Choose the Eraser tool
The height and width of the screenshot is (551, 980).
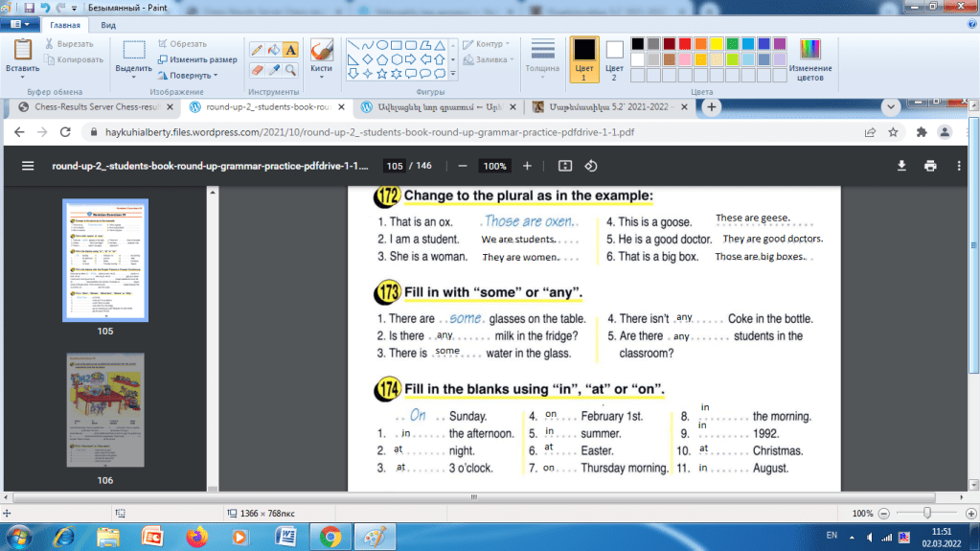(257, 70)
